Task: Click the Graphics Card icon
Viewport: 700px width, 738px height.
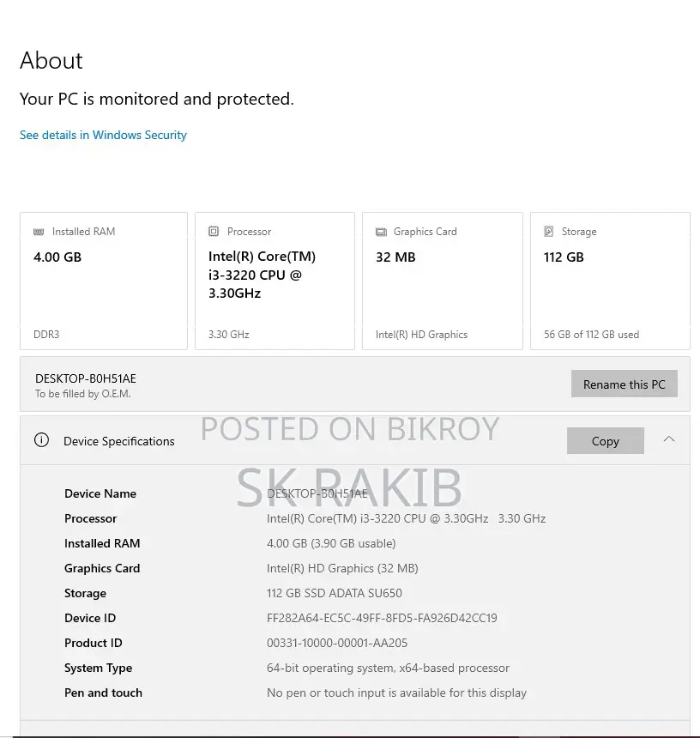Action: tap(381, 232)
